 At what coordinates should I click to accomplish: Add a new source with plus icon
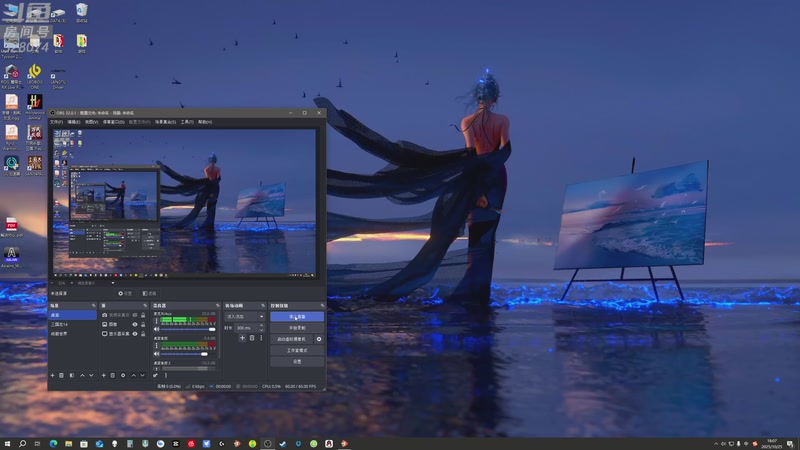click(x=104, y=376)
